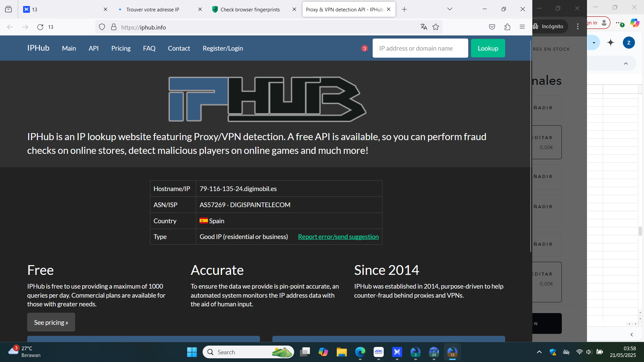
Task: Collapse the panel using the up chevron
Action: point(626,64)
